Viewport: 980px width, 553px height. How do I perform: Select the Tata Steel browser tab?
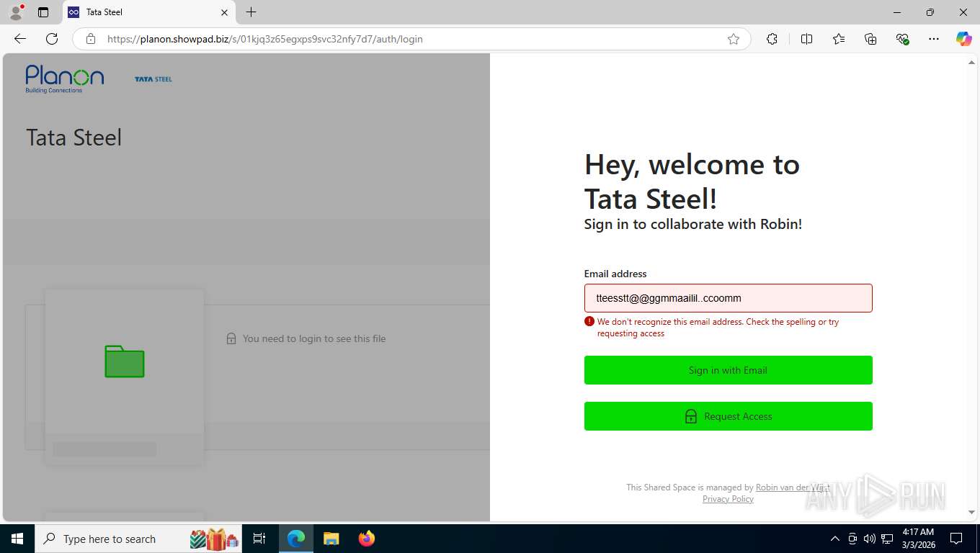(149, 12)
